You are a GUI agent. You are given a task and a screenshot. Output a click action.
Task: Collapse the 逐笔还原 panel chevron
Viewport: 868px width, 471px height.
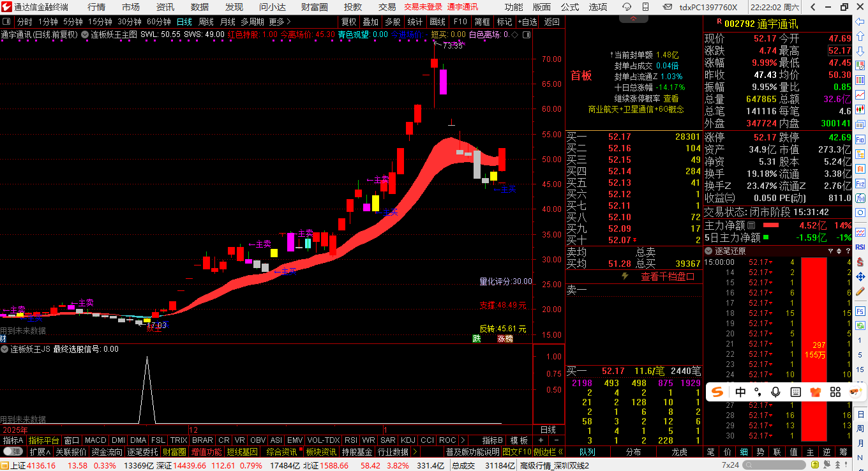tap(708, 251)
